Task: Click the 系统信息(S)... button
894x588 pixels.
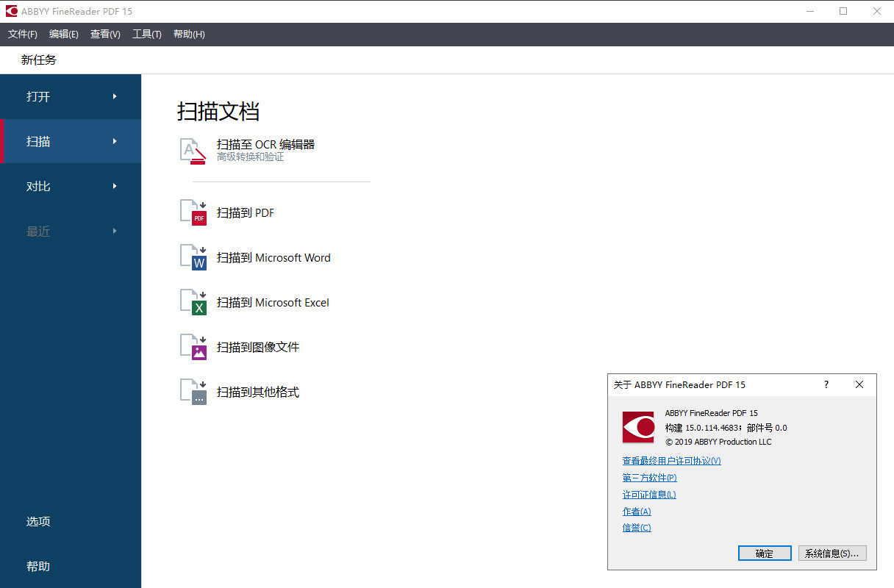Action: 832,553
